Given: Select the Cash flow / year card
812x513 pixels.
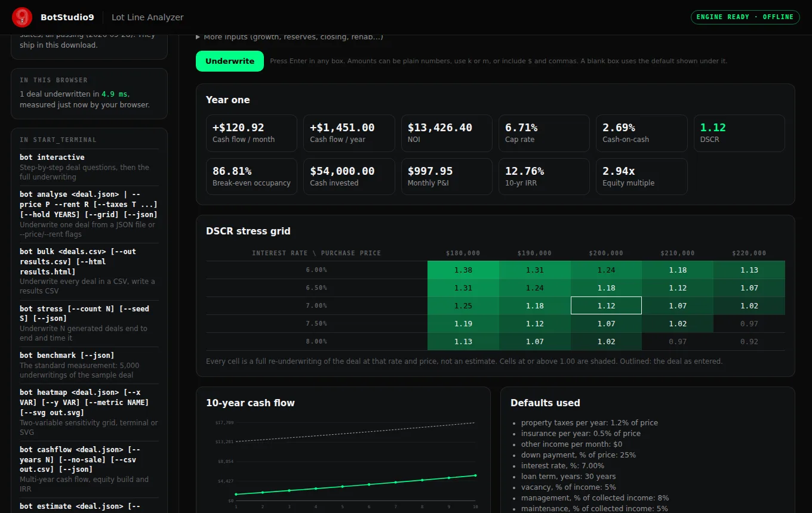Looking at the screenshot, I should click(x=349, y=133).
